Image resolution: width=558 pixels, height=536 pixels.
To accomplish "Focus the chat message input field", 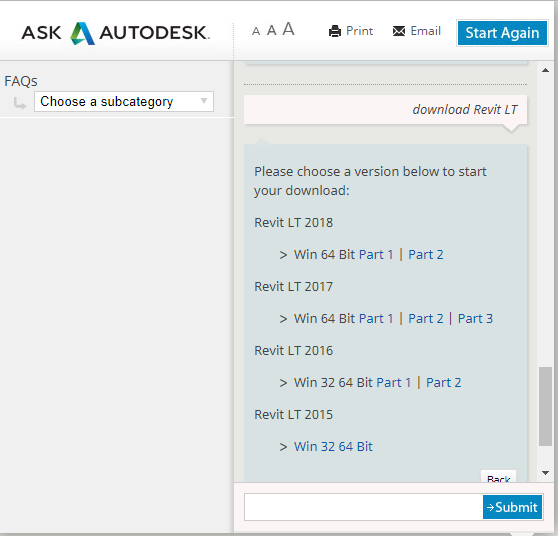I will click(x=363, y=507).
